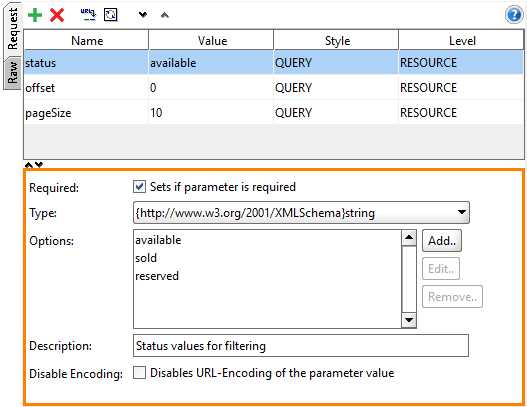Enable the Disable Encoding checkbox

coord(139,373)
